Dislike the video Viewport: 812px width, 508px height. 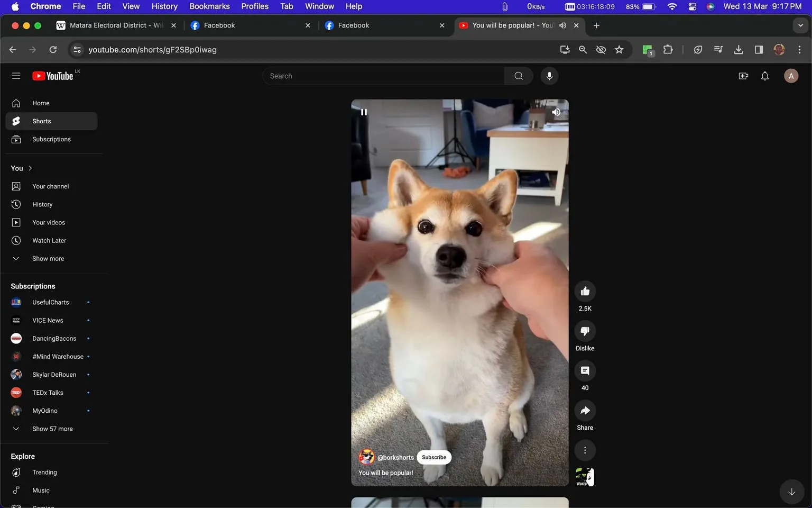(585, 331)
